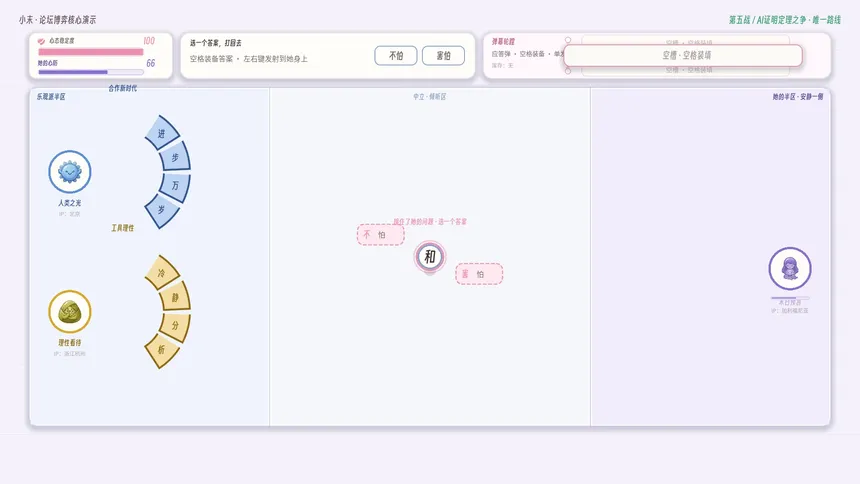This screenshot has width=860, height=484.
Task: Click the small bar under the purple avatar
Action: pos(790,297)
